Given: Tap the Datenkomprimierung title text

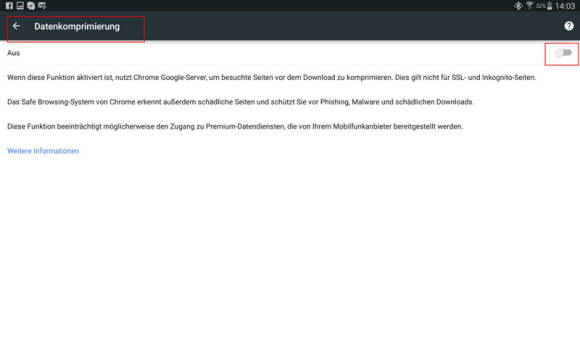Looking at the screenshot, I should (77, 27).
